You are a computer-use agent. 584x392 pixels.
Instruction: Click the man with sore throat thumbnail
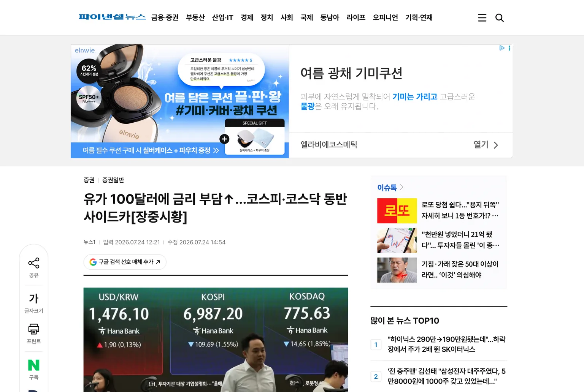coord(397,270)
